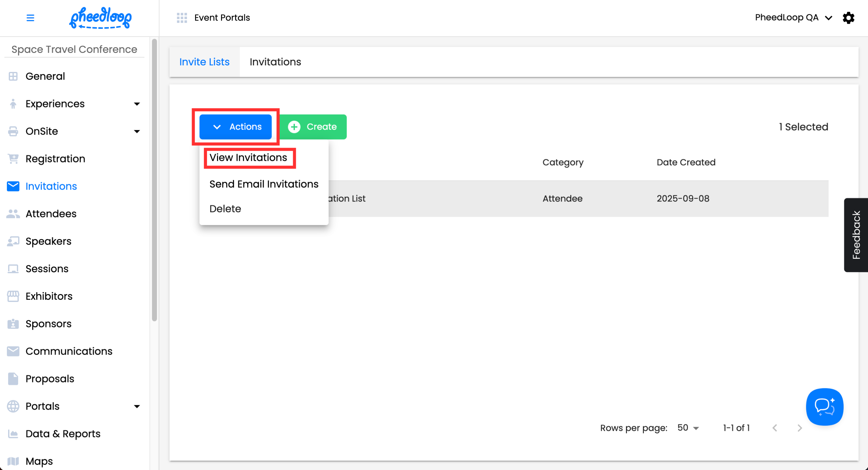
Task: Go to next page arrow
Action: (800, 428)
